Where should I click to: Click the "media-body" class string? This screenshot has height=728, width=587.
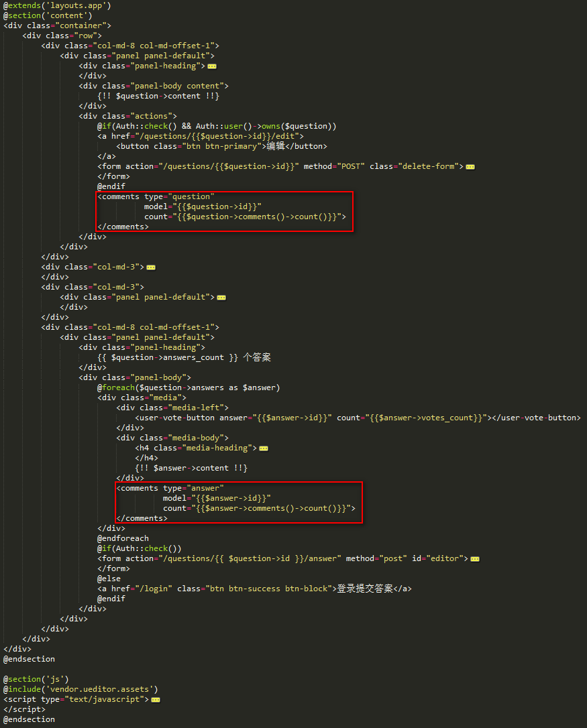point(198,438)
